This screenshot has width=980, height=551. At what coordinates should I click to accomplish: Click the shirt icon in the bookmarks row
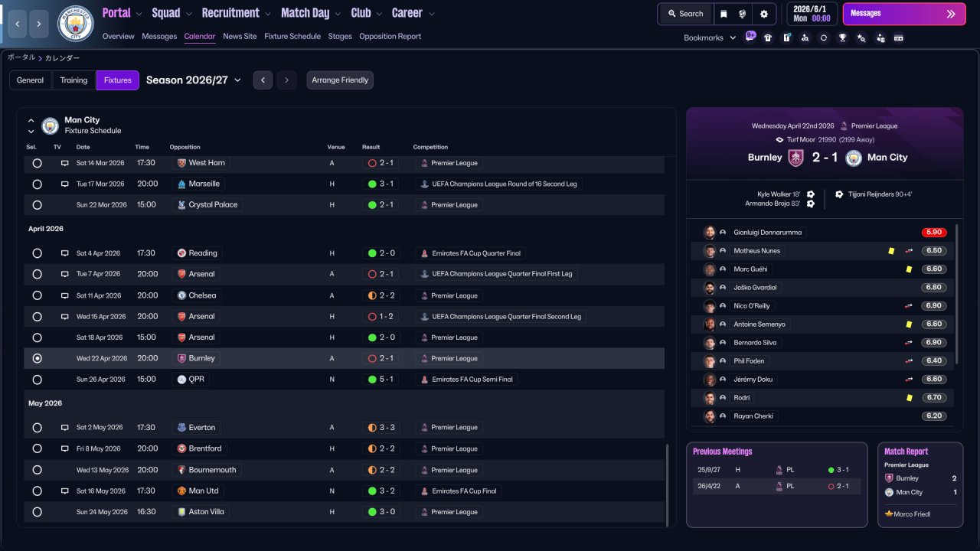coord(768,37)
